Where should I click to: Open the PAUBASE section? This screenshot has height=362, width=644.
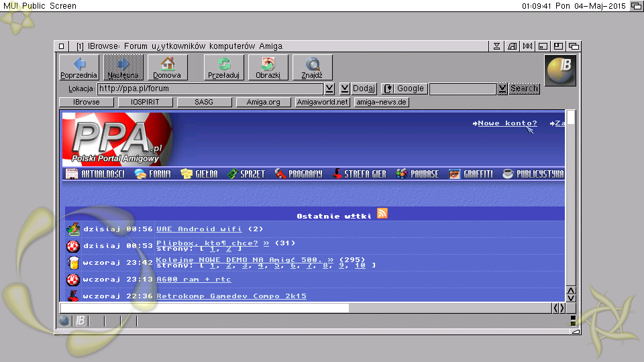point(417,174)
